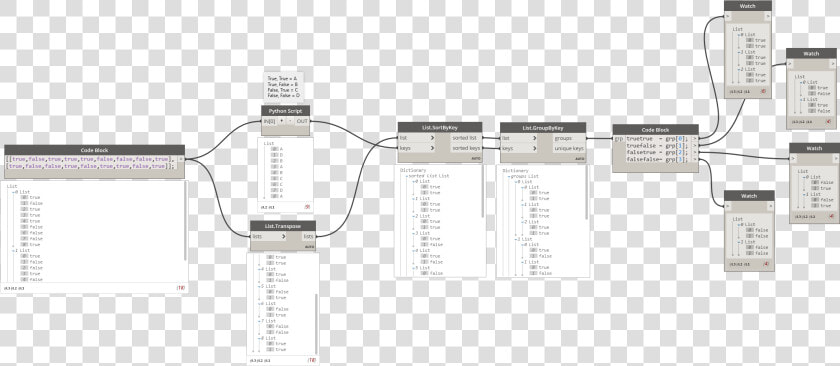
Task: Click output arrow of falsetrue line
Action: [695, 153]
